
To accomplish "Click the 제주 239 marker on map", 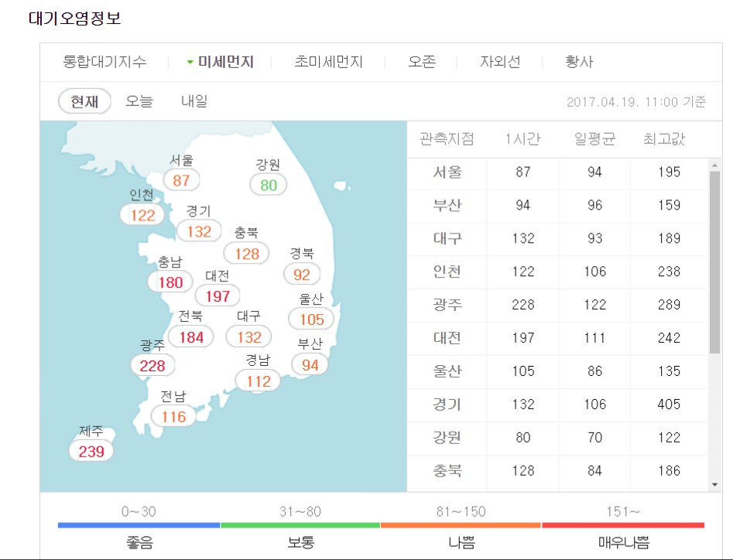I will (x=91, y=452).
